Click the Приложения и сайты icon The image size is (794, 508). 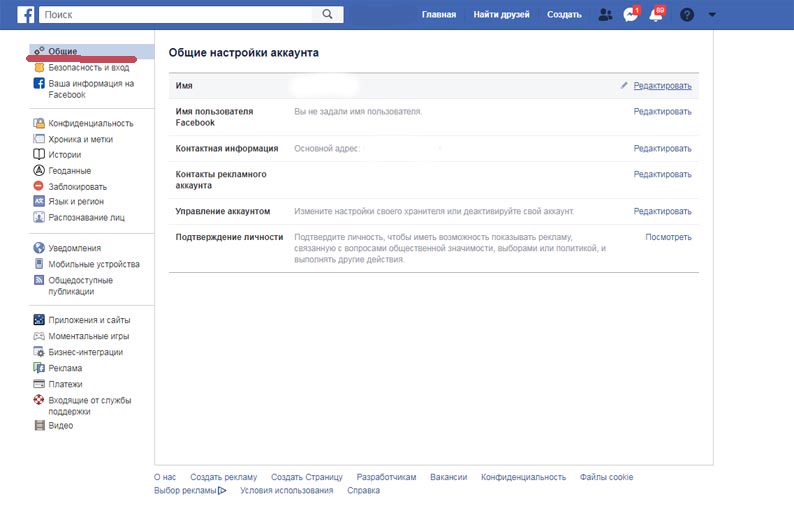39,320
